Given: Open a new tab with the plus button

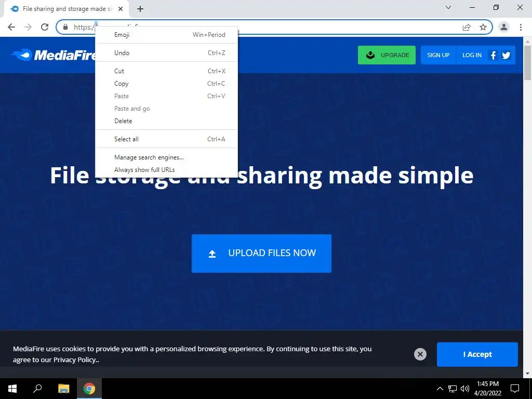Looking at the screenshot, I should click(140, 9).
